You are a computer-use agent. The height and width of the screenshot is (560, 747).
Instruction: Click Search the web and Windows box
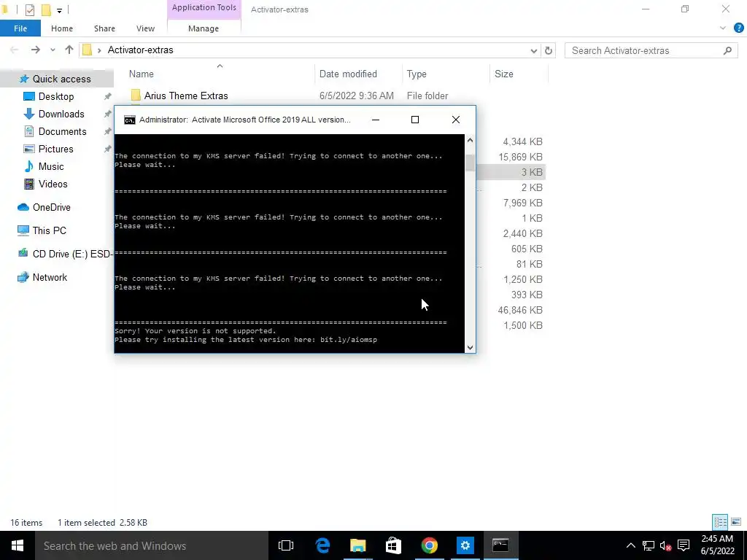[x=152, y=545]
